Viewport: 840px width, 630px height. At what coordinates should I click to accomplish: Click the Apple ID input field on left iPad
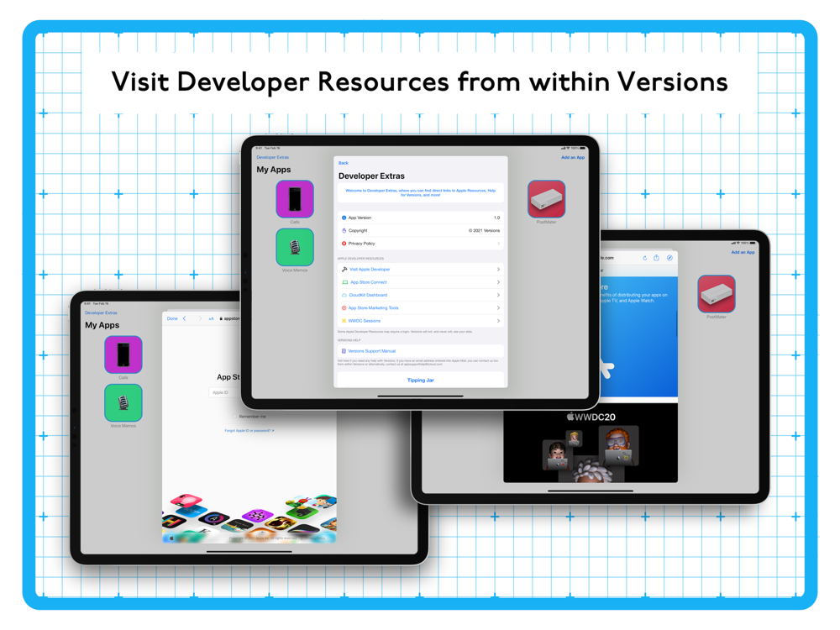click(224, 392)
